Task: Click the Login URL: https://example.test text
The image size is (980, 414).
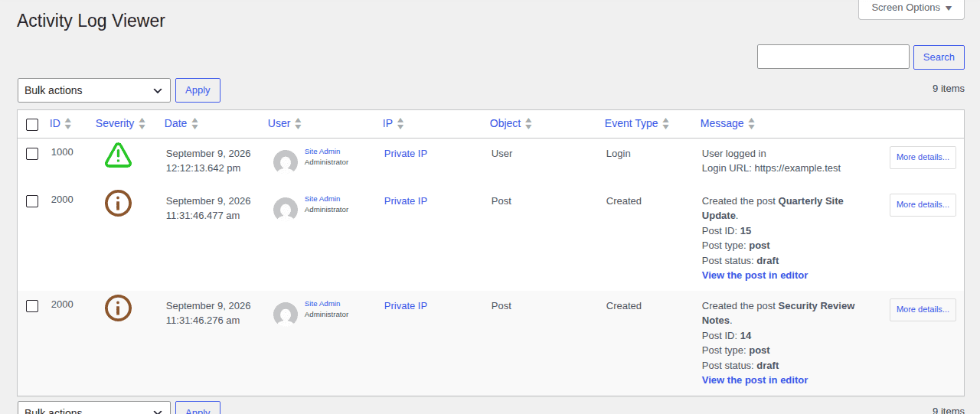Action: 772,168
